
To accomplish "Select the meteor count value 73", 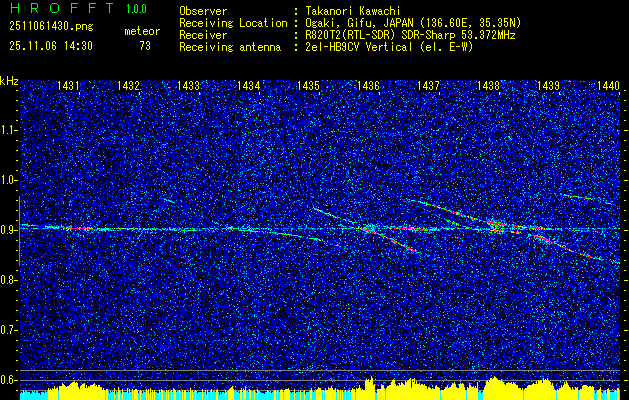I will [x=145, y=46].
